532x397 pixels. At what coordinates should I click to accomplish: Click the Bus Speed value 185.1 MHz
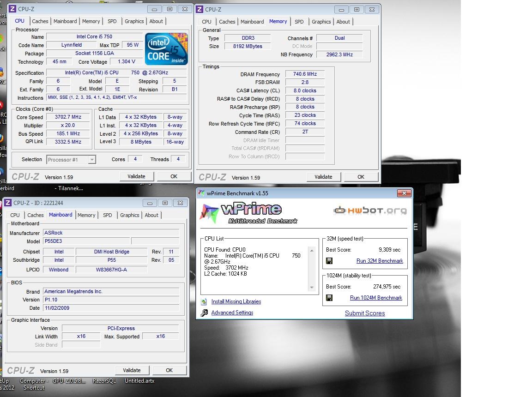coord(68,133)
